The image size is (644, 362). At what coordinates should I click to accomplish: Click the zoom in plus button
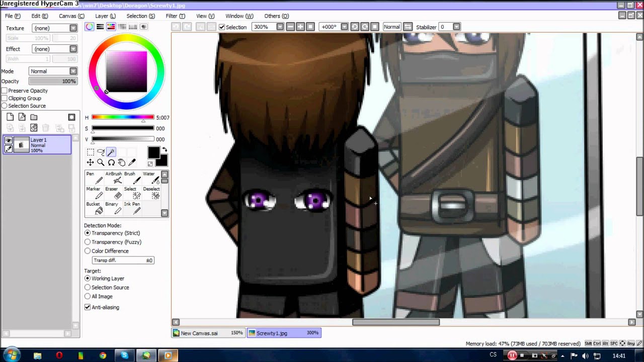(300, 27)
